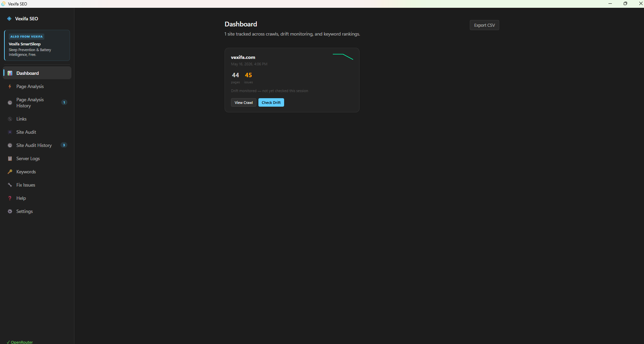
Task: Click the Site Audit History badge 3
Action: (64, 145)
